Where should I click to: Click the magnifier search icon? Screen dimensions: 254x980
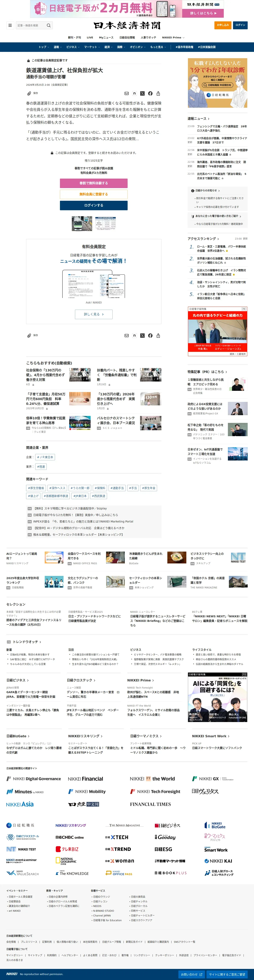tap(49, 26)
